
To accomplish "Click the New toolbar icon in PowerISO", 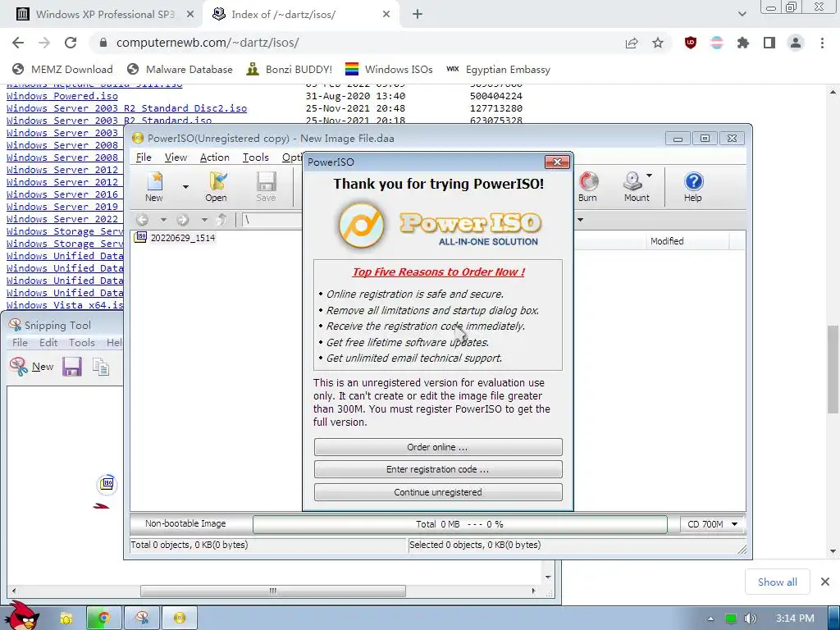I will tap(154, 182).
